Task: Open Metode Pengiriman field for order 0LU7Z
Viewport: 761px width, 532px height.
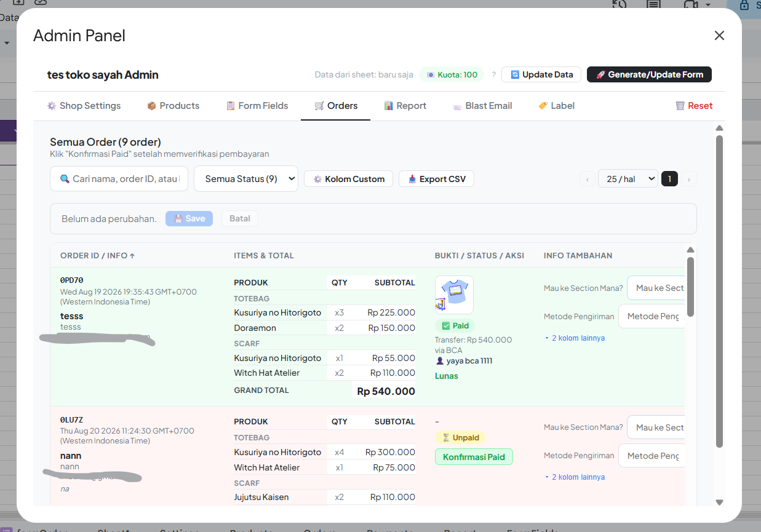Action: [x=651, y=456]
